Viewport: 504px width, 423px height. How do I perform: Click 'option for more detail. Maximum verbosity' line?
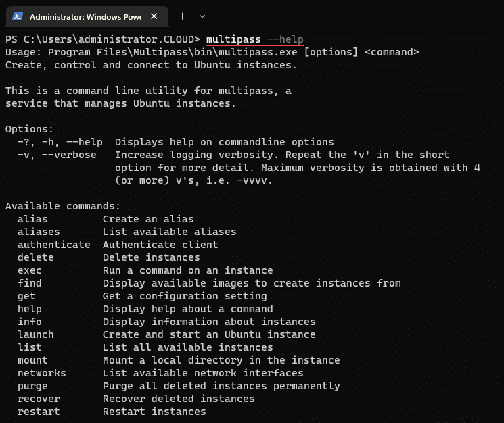click(x=297, y=168)
